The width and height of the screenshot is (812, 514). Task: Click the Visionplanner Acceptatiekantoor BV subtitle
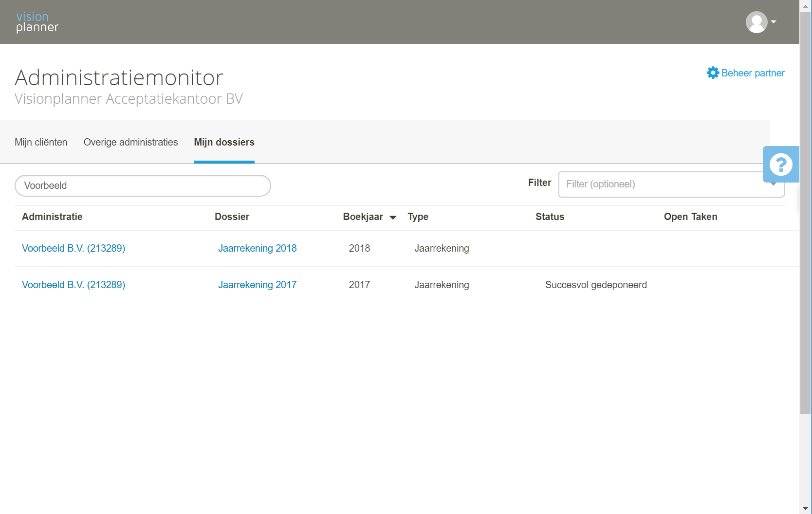point(129,99)
